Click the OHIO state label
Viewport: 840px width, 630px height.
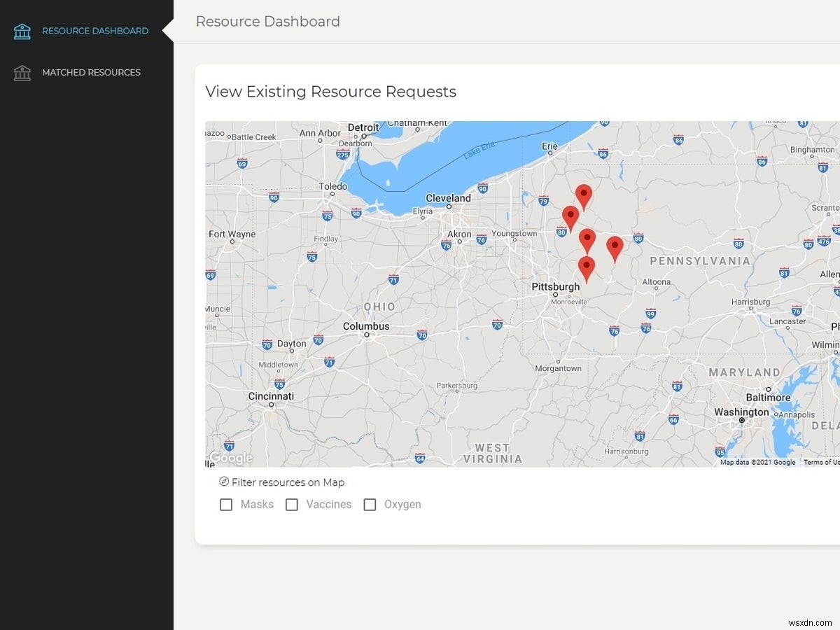379,307
